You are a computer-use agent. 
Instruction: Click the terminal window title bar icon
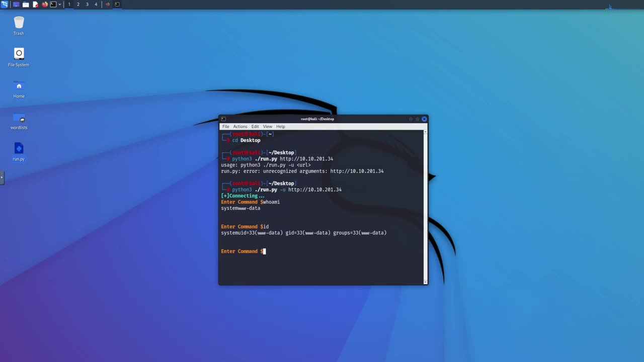coord(223,119)
